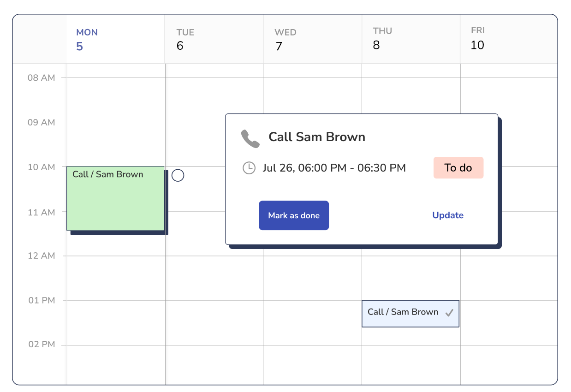Toggle the circle next to Monday's call event
The image size is (571, 392).
pos(178,175)
